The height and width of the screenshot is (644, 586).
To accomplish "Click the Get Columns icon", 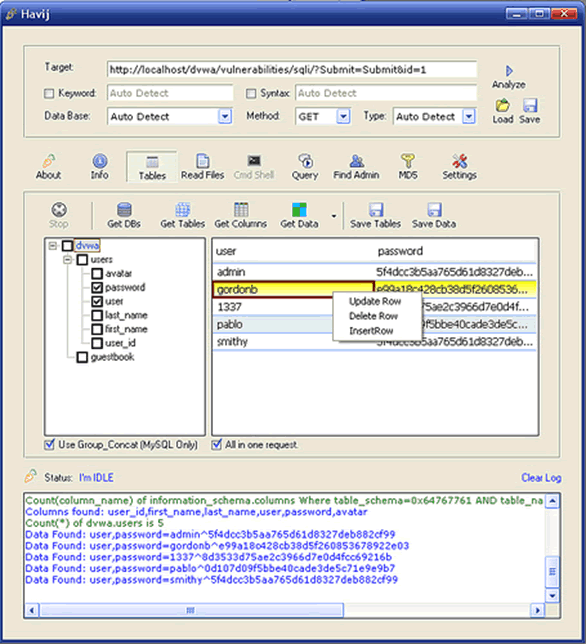I will [x=241, y=209].
